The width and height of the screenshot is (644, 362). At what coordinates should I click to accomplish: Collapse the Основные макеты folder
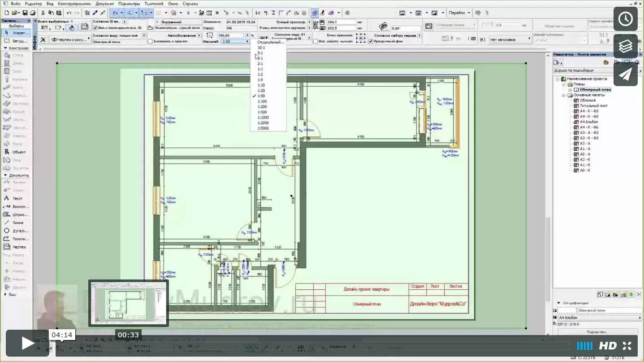(564, 95)
